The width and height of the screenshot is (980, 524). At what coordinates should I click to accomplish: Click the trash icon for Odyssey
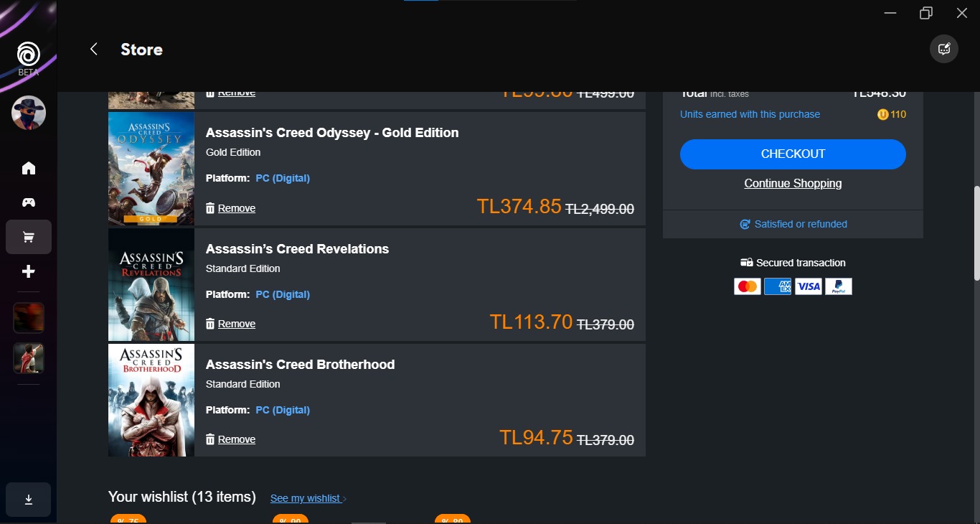point(210,208)
